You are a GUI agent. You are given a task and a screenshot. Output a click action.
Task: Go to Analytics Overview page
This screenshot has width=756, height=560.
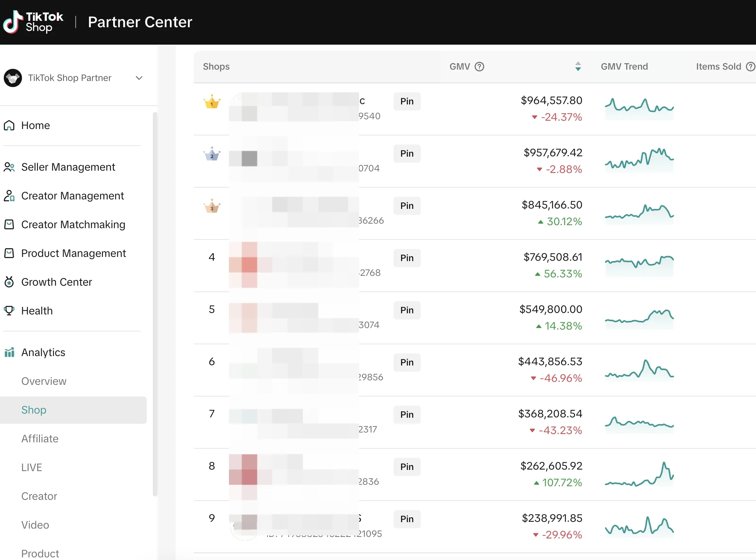coord(44,381)
